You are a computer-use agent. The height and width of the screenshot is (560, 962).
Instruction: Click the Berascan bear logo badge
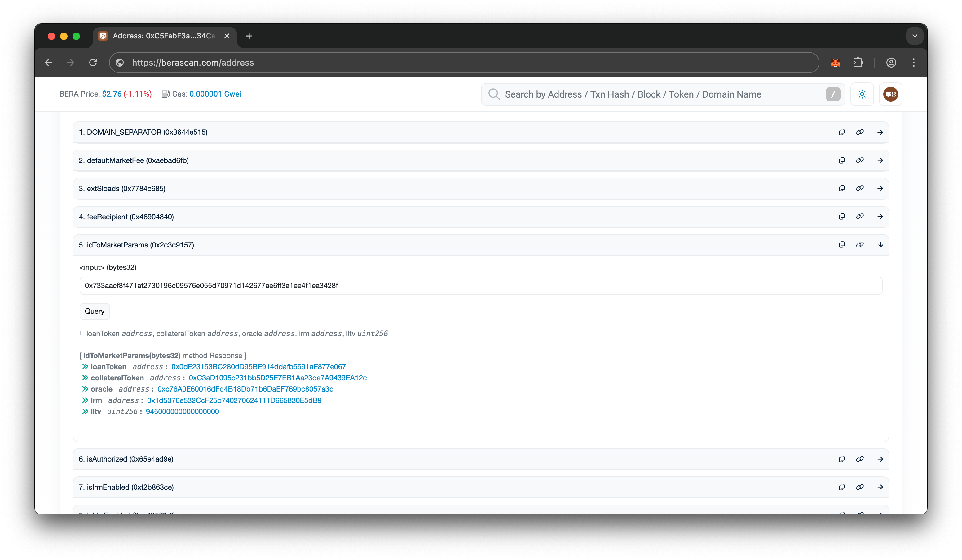pos(890,94)
